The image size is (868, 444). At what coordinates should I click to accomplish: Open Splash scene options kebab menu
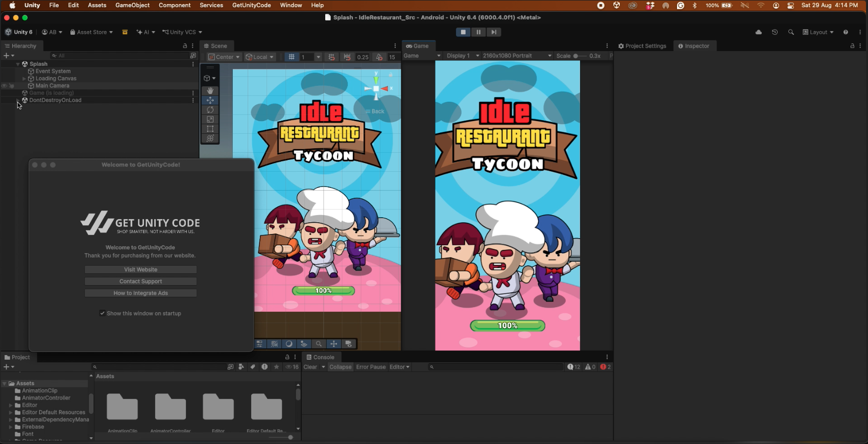[x=193, y=64]
